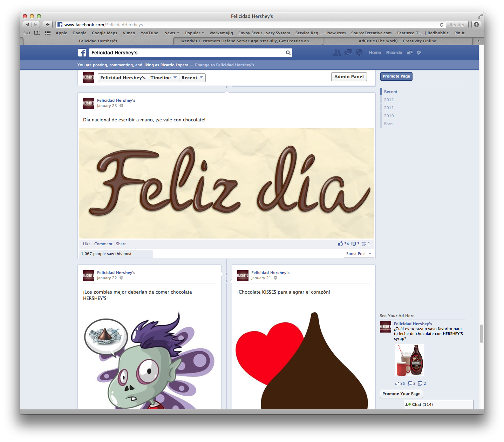Viewport: 504px width, 442px height.
Task: Click likes count icon on January 23 post
Action: pyautogui.click(x=340, y=244)
